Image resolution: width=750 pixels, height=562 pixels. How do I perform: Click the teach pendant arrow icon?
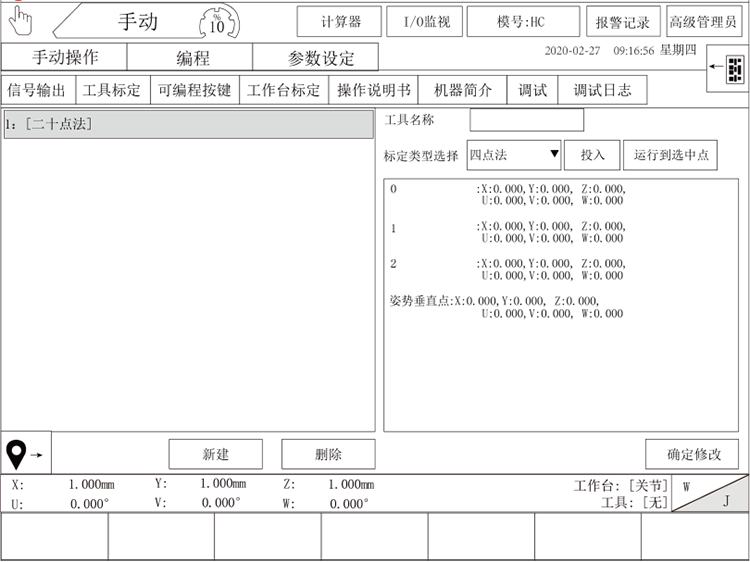pos(727,68)
